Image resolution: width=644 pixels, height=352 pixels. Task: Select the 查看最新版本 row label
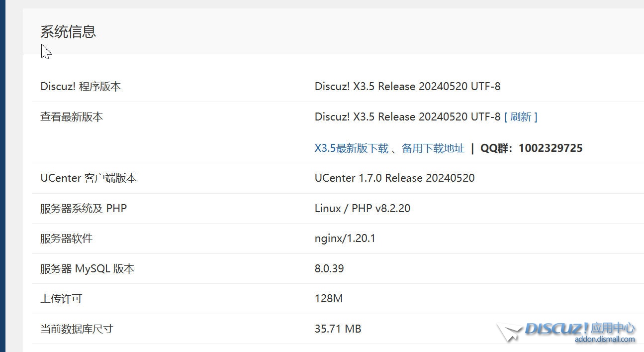click(x=72, y=117)
